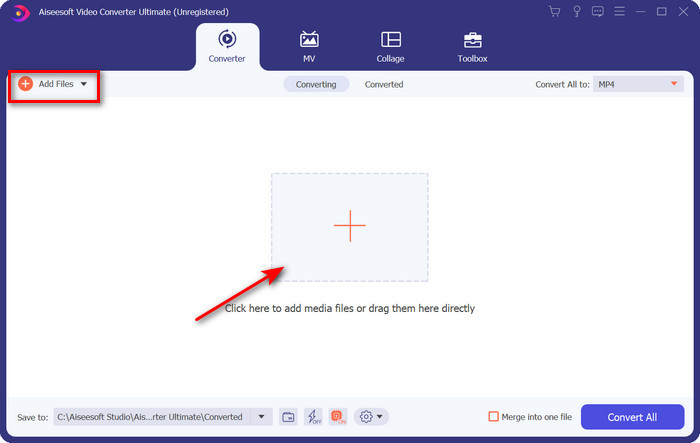This screenshot has width=700, height=443.
Task: Switch to the Converter tab
Action: pyautogui.click(x=227, y=47)
